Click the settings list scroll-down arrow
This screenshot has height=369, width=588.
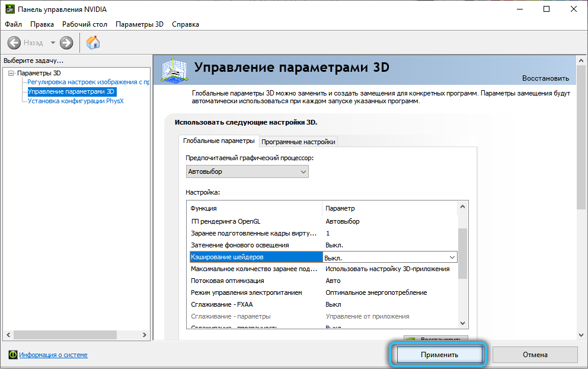[x=462, y=323]
